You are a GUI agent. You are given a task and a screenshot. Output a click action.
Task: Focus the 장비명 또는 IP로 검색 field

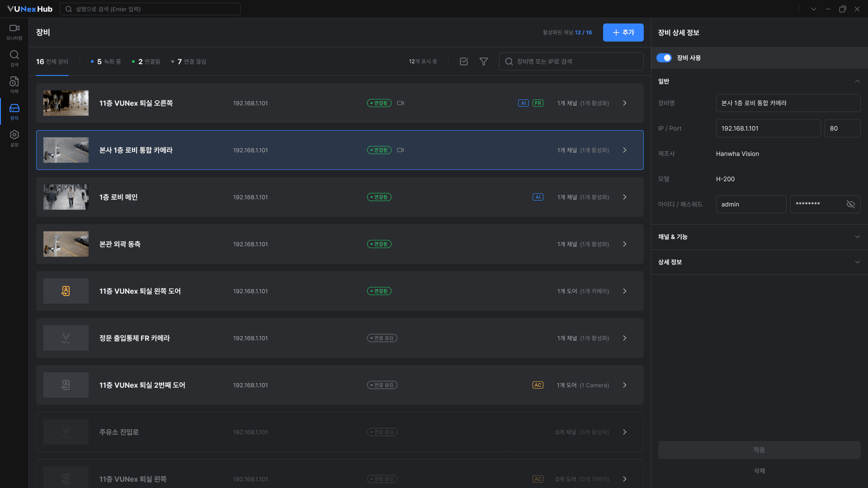tap(571, 61)
